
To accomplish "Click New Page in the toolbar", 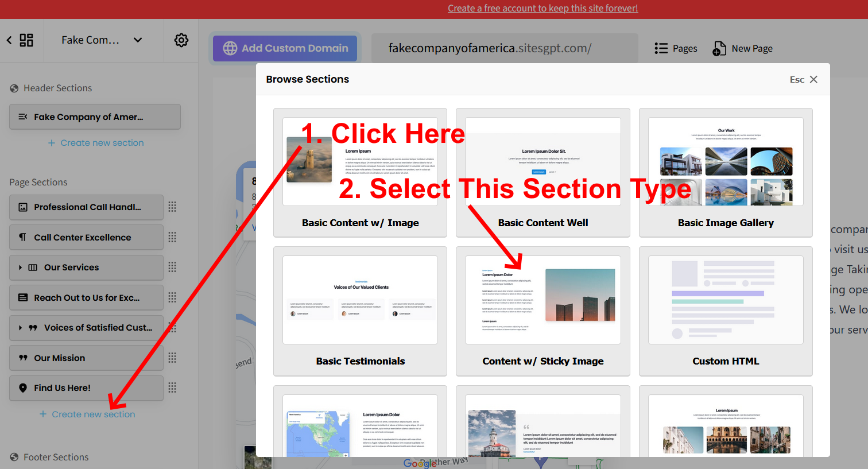I will pyautogui.click(x=742, y=49).
